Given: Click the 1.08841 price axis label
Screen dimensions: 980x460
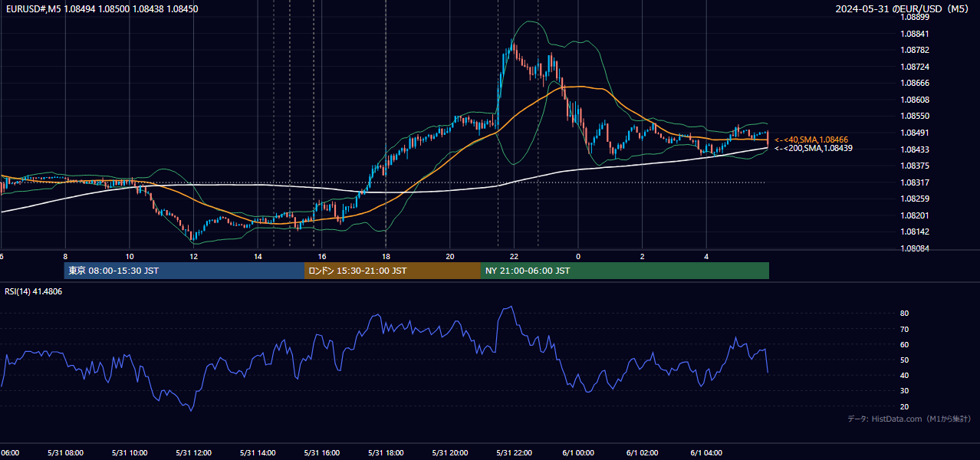Looking at the screenshot, I should pyautogui.click(x=915, y=34).
